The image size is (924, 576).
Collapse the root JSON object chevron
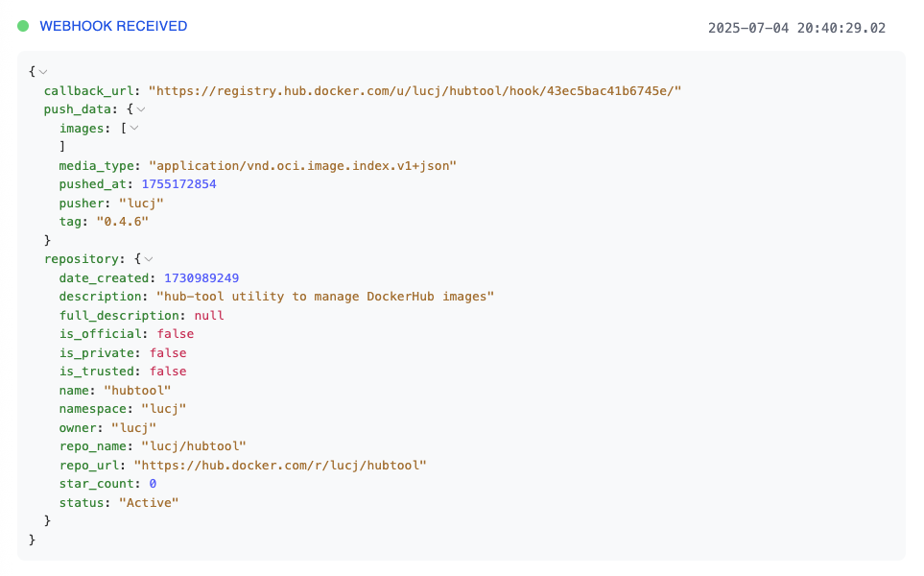(x=43, y=72)
